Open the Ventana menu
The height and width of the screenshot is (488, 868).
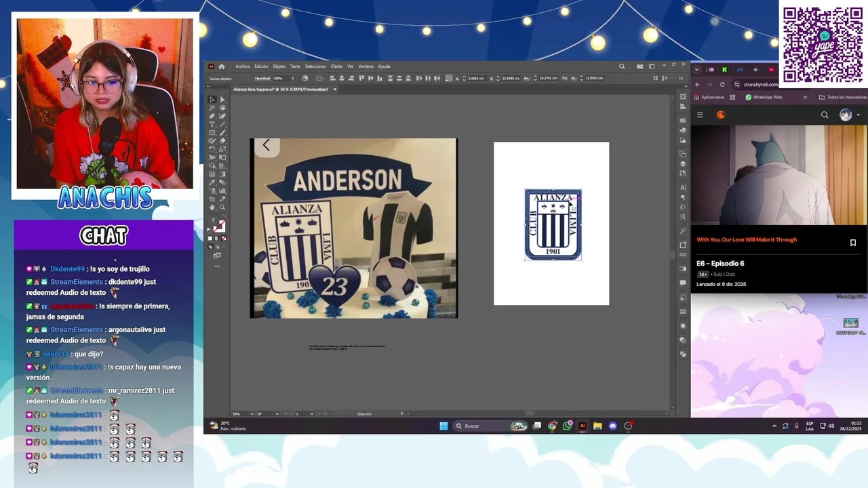pyautogui.click(x=366, y=66)
